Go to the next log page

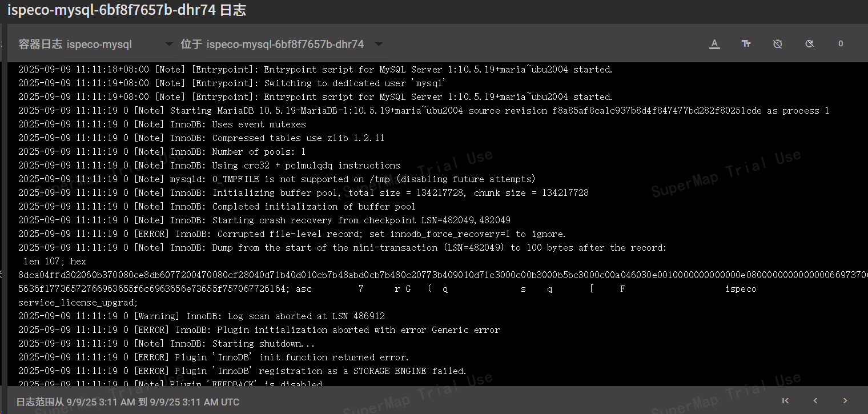(845, 401)
